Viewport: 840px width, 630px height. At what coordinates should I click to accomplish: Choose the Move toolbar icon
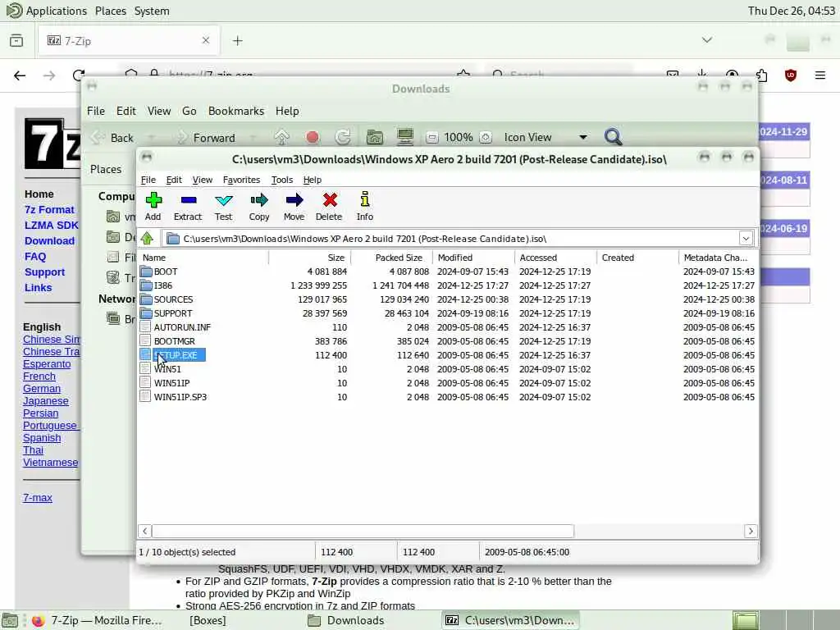point(294,206)
